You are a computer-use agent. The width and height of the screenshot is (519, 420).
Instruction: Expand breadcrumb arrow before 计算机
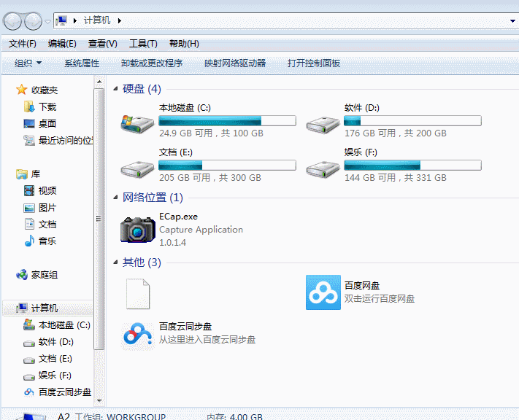75,21
